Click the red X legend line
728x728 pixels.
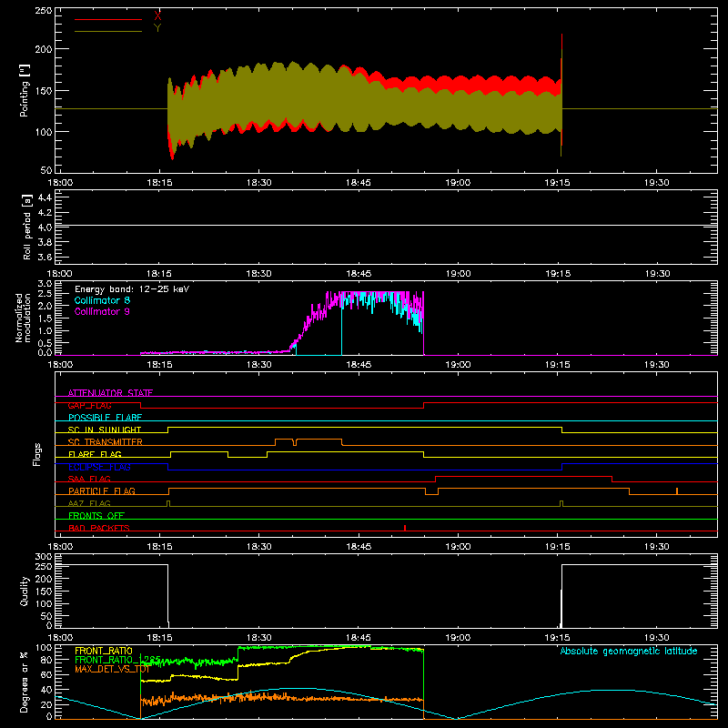[x=108, y=19]
